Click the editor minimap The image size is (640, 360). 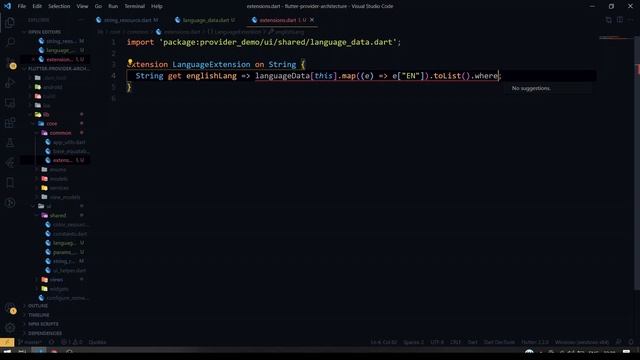(615, 38)
